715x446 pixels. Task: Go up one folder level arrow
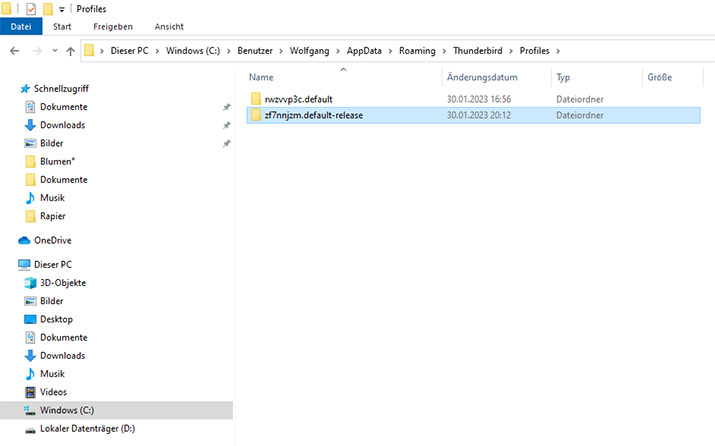(x=70, y=51)
